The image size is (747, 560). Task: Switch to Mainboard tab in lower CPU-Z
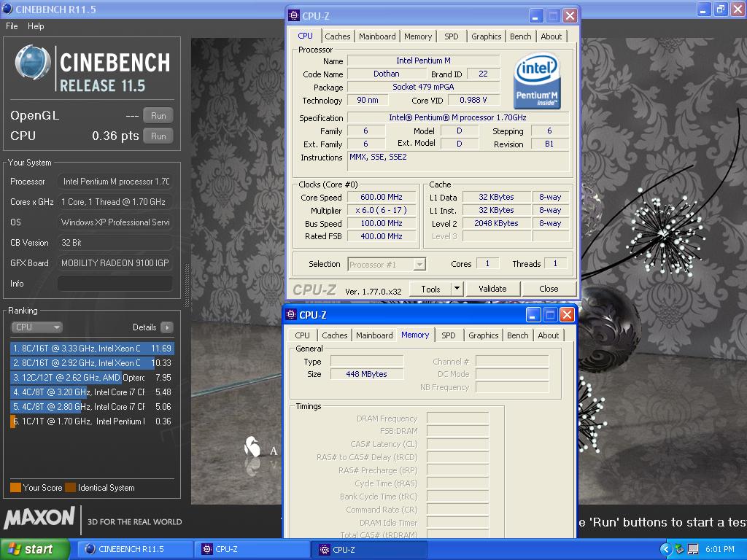tap(374, 335)
